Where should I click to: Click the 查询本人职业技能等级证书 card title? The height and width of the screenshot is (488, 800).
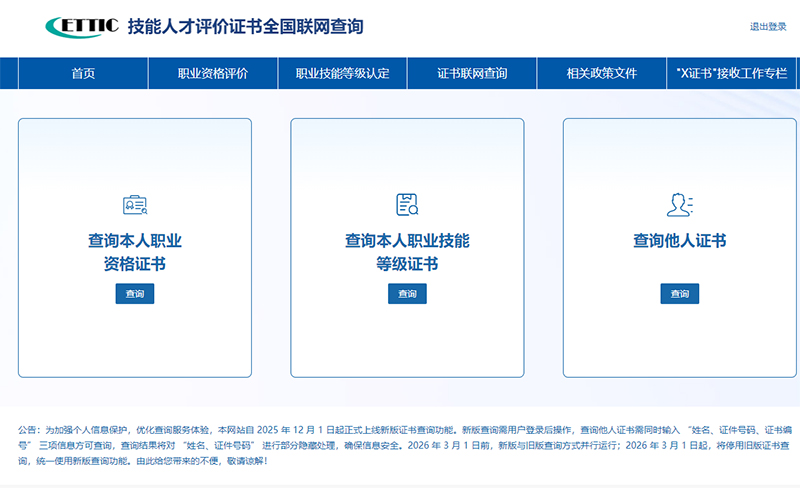click(407, 252)
